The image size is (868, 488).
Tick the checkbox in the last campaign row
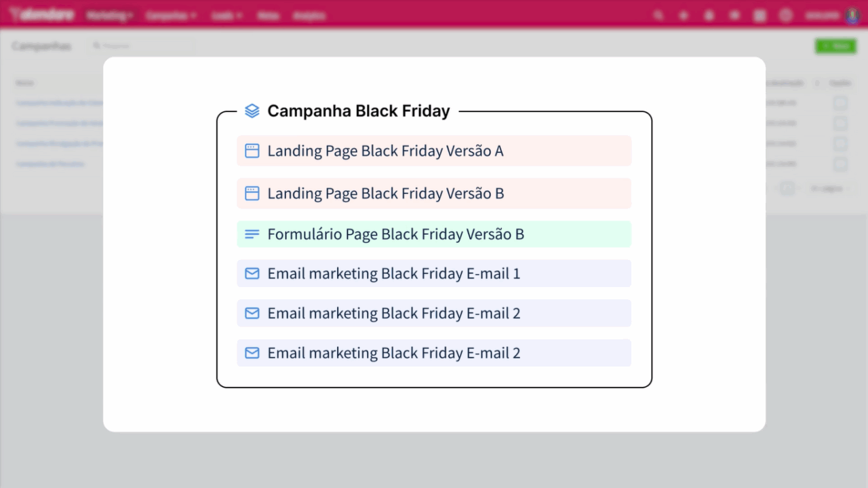pyautogui.click(x=840, y=164)
